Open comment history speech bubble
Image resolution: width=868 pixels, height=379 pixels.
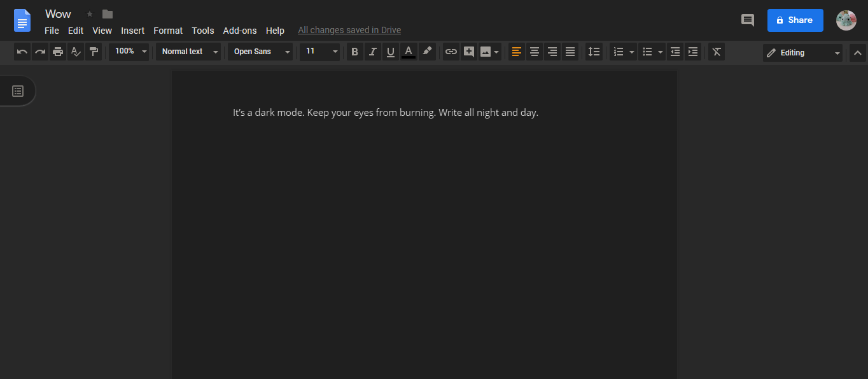(x=748, y=20)
